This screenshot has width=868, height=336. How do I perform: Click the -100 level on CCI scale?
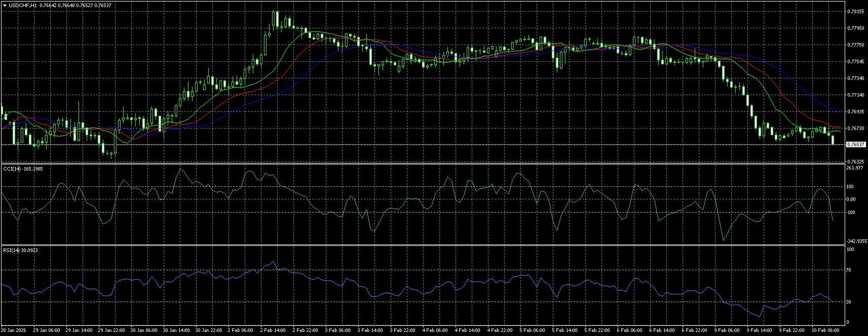point(851,212)
